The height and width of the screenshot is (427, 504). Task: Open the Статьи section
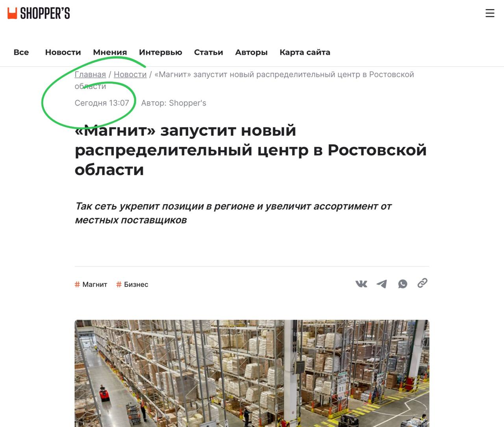pos(209,52)
